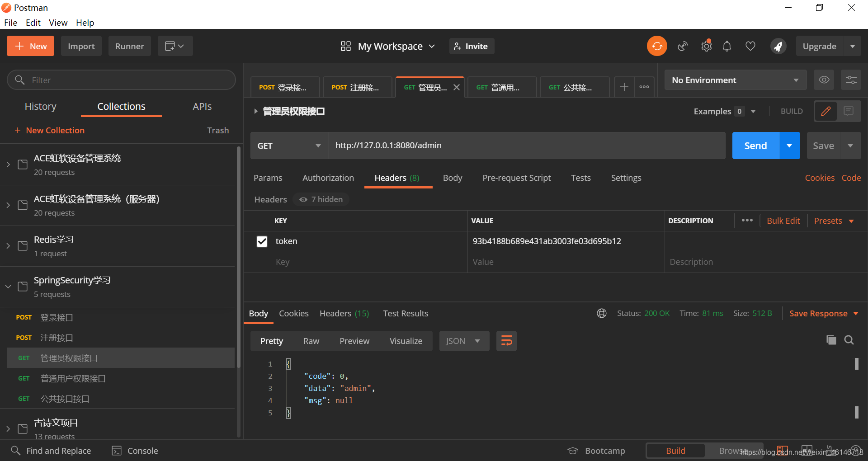The height and width of the screenshot is (461, 868).
Task: Click the new window dropdown icon
Action: pyautogui.click(x=175, y=46)
